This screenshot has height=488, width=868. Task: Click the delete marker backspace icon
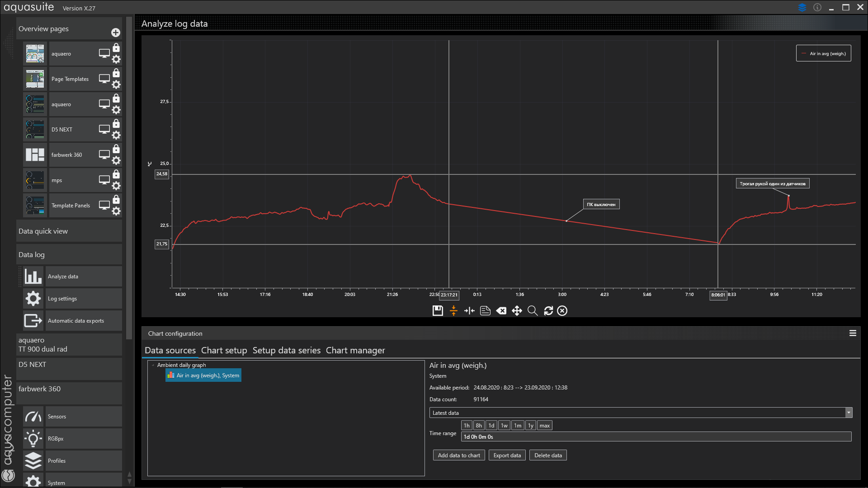pyautogui.click(x=501, y=311)
